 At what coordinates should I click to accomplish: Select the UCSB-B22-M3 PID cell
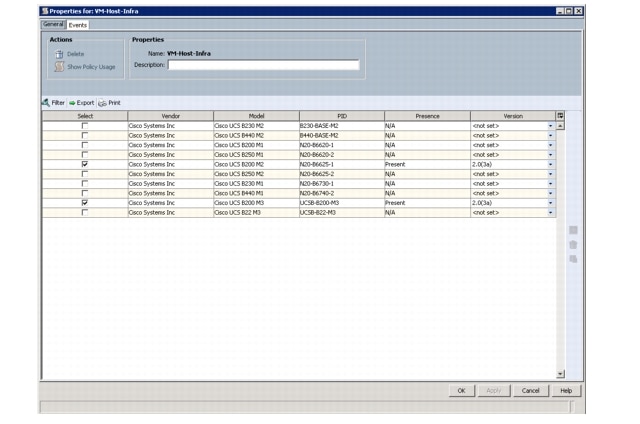coord(342,212)
